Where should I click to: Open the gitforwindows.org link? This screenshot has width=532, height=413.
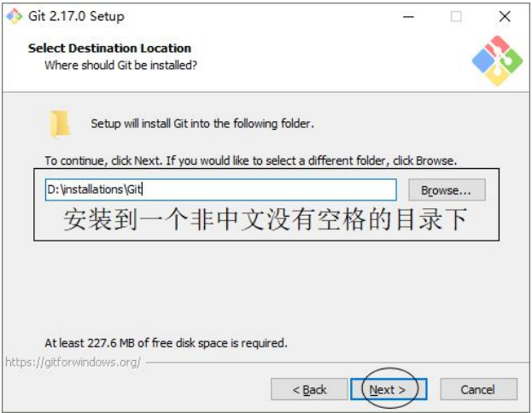73,362
